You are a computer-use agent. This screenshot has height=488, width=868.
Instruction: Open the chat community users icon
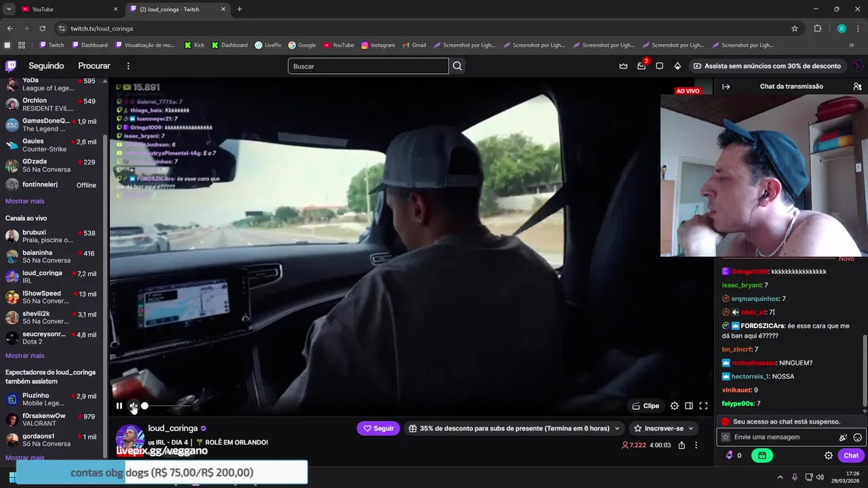857,87
